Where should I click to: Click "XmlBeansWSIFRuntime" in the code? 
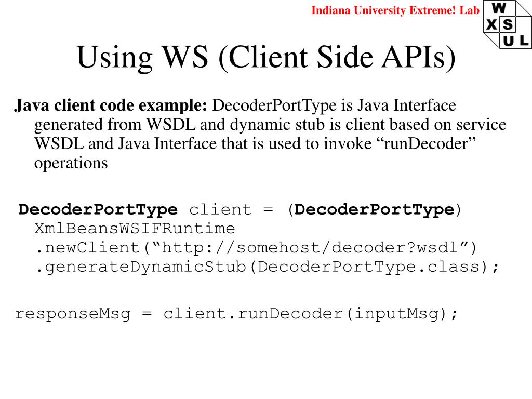tap(135, 229)
